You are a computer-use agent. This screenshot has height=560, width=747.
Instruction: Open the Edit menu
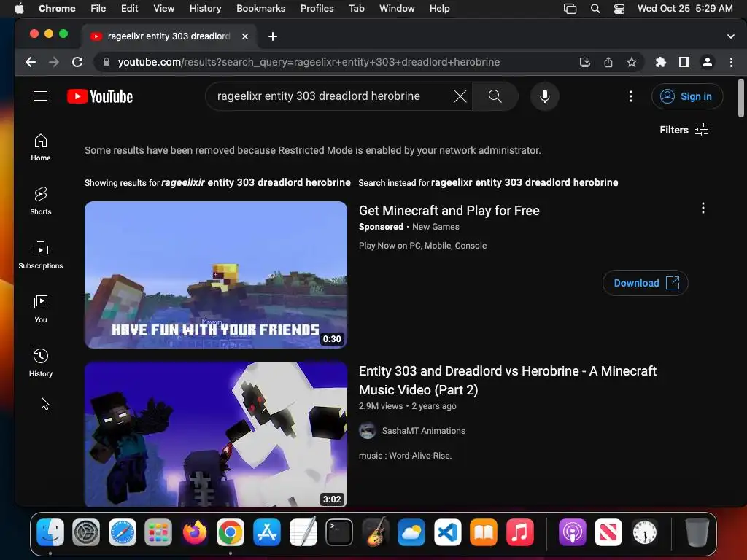(129, 8)
